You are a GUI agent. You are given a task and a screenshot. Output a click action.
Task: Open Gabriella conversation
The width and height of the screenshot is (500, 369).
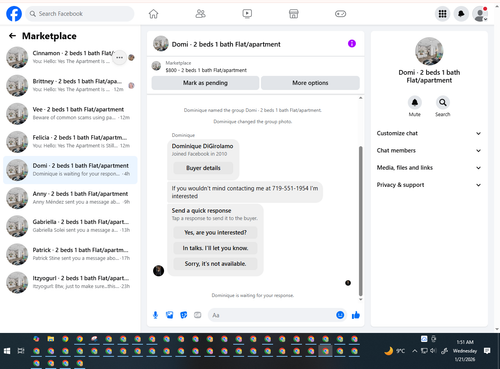point(70,226)
